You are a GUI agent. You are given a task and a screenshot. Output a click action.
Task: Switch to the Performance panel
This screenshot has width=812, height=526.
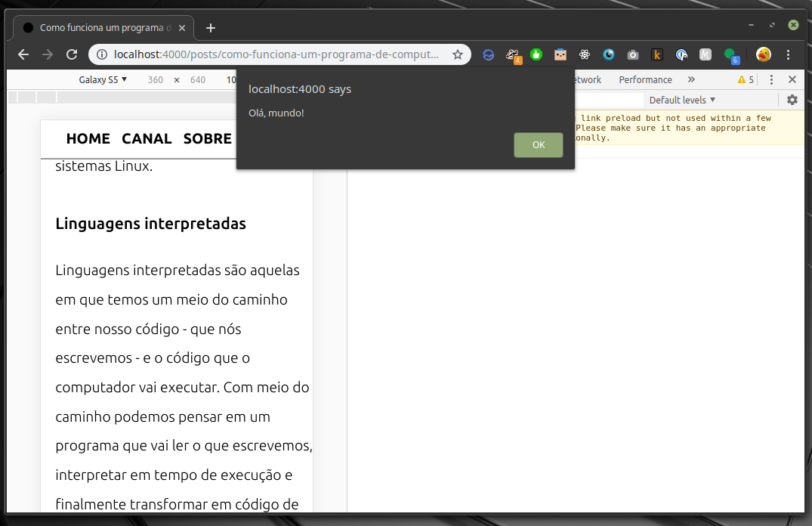pos(645,79)
